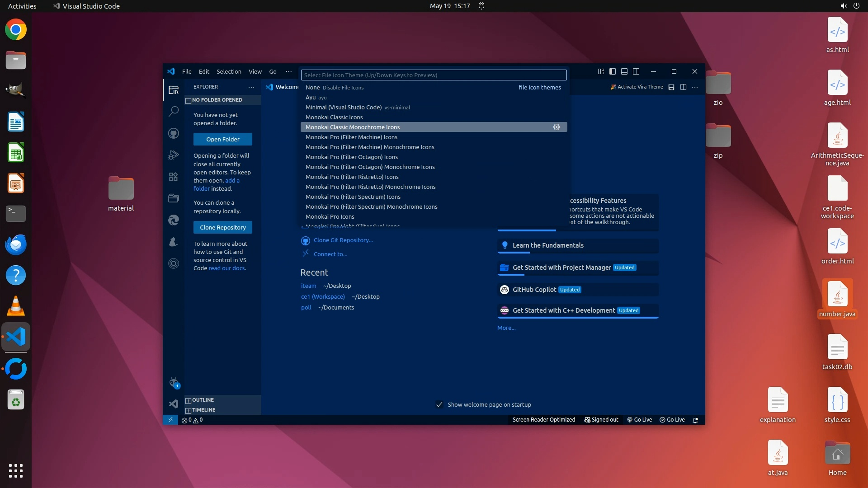Viewport: 868px width, 488px height.
Task: Click the GitHub icon in activity bar
Action: click(x=174, y=133)
